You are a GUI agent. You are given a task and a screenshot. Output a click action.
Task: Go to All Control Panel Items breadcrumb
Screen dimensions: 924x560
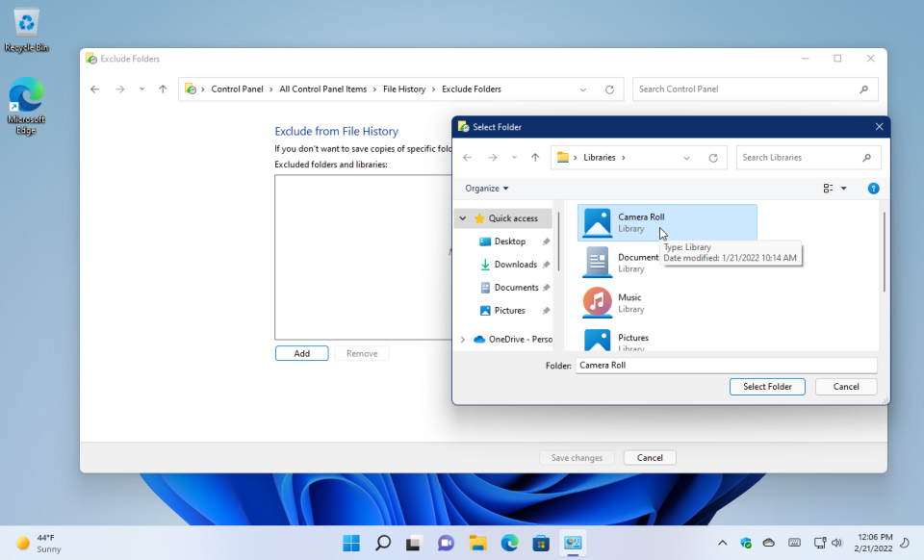[326, 89]
